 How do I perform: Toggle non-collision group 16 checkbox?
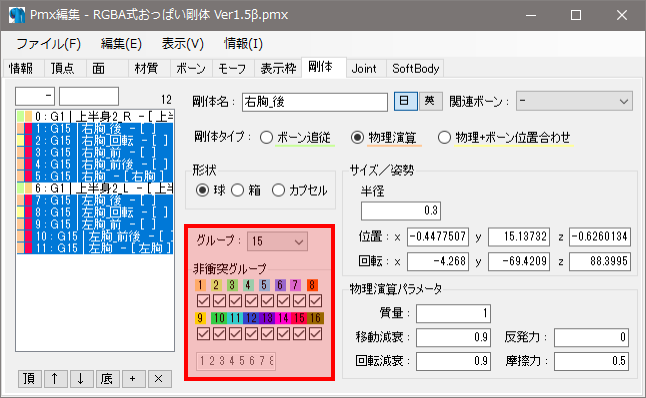tap(316, 334)
